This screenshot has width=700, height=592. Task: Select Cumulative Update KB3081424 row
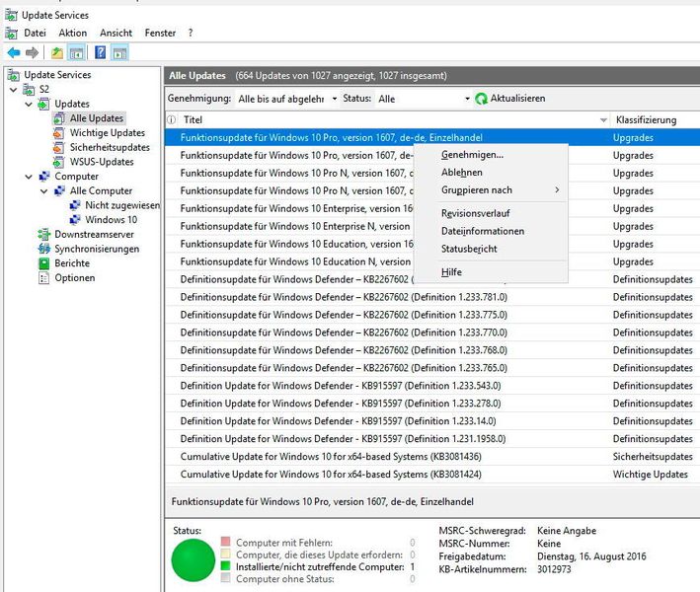(x=432, y=475)
